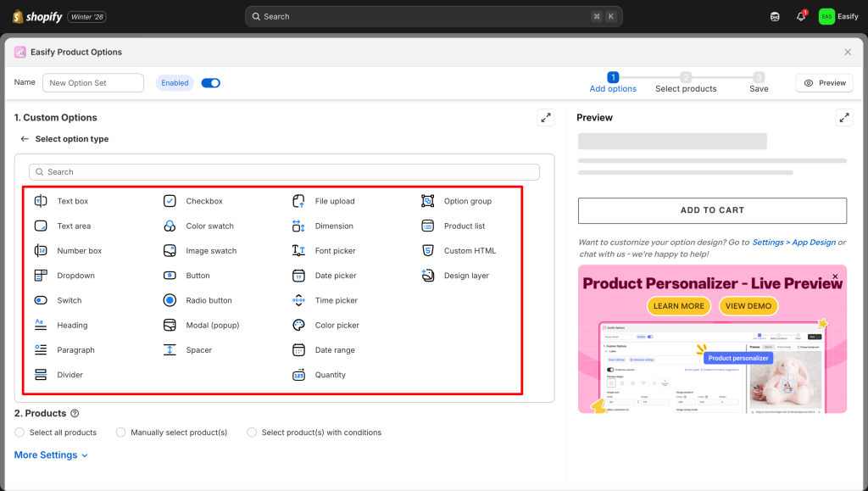Choose Manually select product(s) radio option

click(x=121, y=432)
